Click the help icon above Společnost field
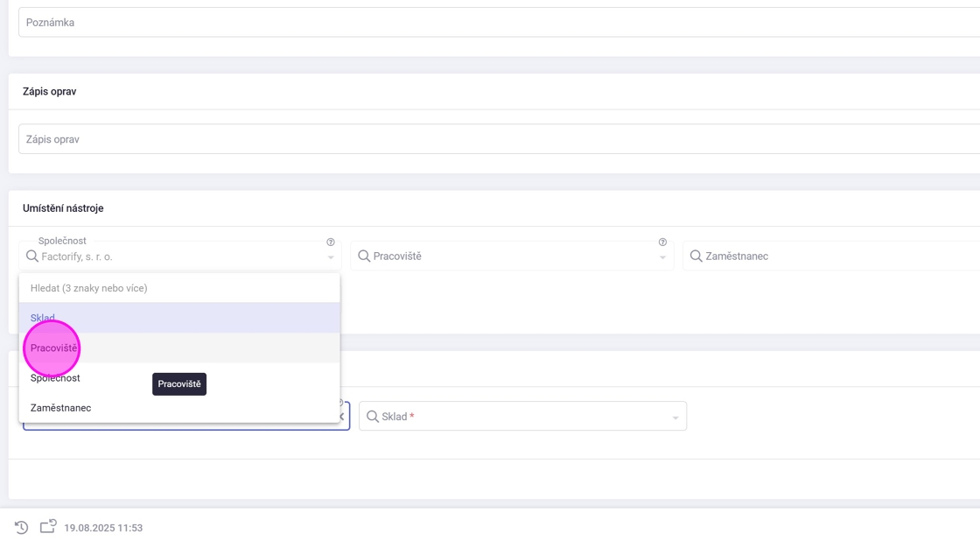Image resolution: width=980 pixels, height=548 pixels. [331, 242]
